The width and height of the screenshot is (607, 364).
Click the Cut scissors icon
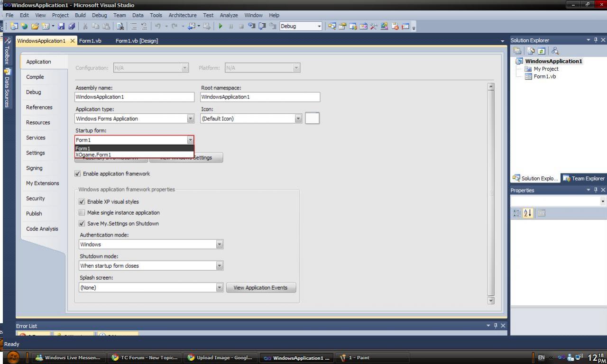pos(85,26)
